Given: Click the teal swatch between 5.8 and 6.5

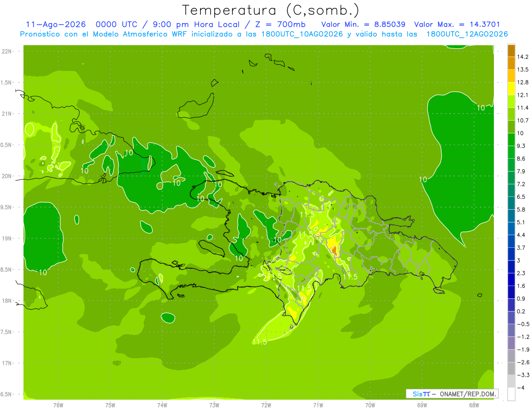Looking at the screenshot, I should coord(511,203).
